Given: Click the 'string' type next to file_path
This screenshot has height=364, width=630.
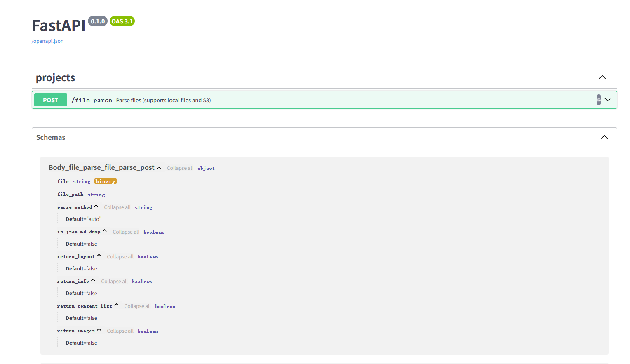Looking at the screenshot, I should click(x=96, y=195).
